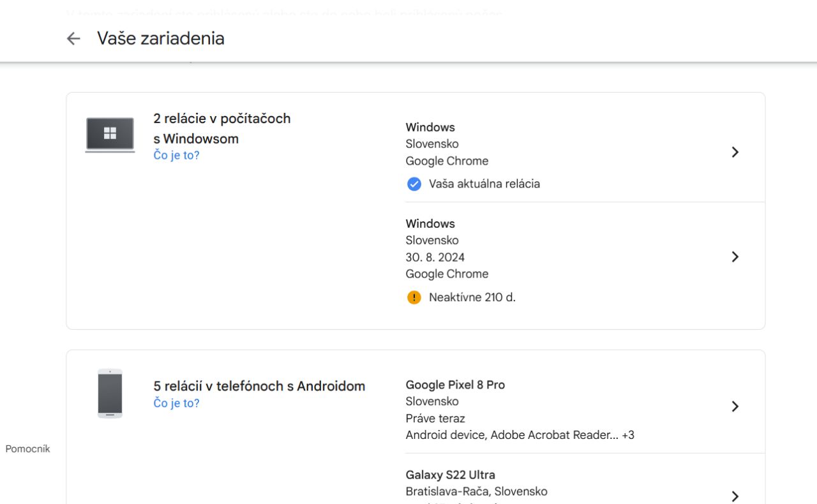Viewport: 817px width, 504px height.
Task: Select the Google Pixel 8 Pro device name
Action: pyautogui.click(x=455, y=385)
